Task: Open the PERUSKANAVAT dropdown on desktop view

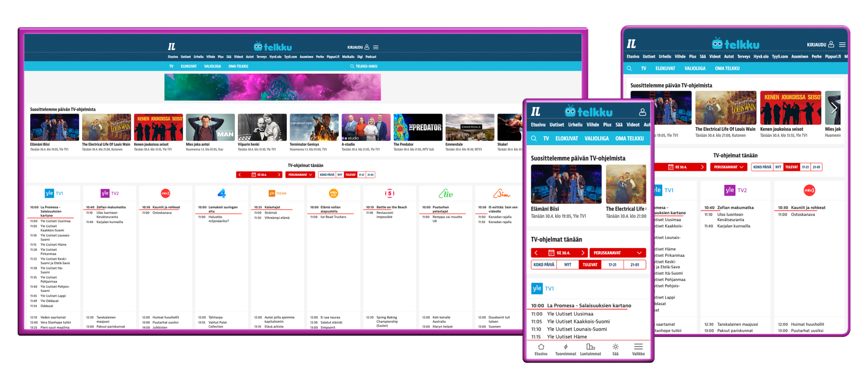Action: 300,175
